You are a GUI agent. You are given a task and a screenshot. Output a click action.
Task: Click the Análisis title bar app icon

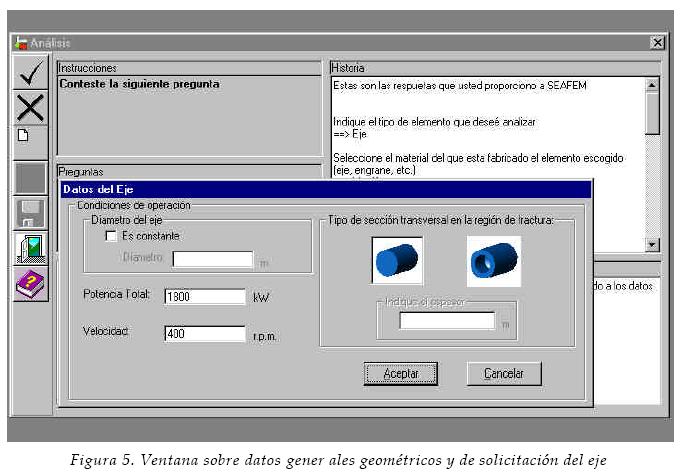(21, 43)
